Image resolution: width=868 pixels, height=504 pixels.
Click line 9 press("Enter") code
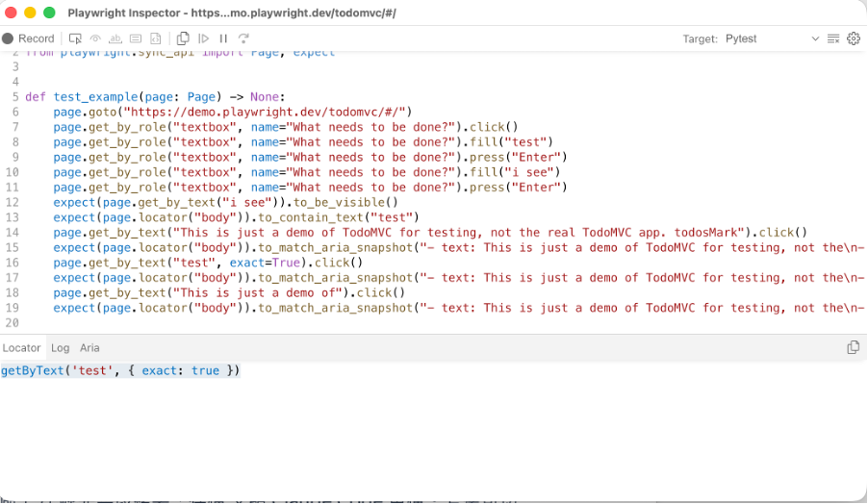[x=310, y=158]
